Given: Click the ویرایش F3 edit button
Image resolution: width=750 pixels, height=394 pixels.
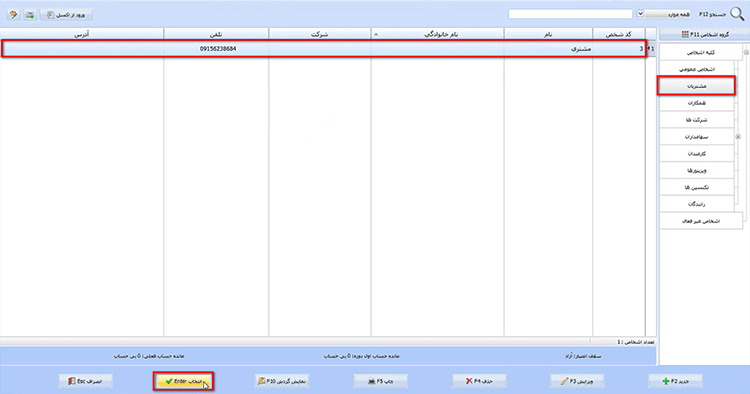Looking at the screenshot, I should [577, 381].
